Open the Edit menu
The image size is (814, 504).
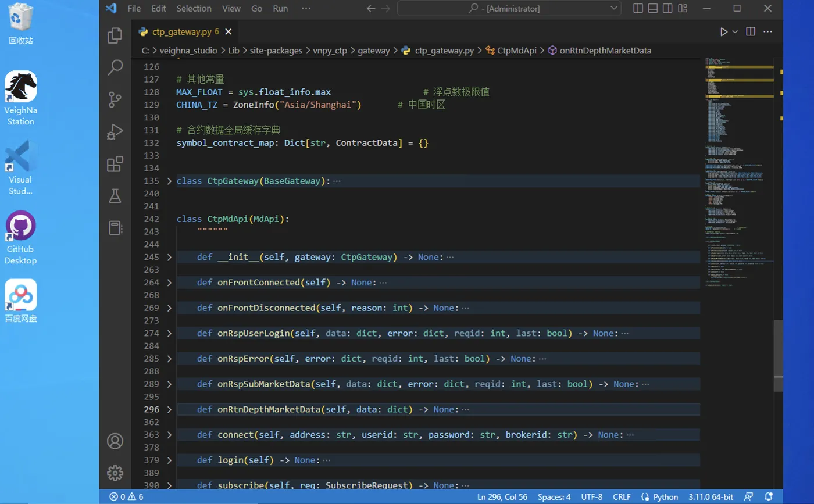pyautogui.click(x=159, y=8)
